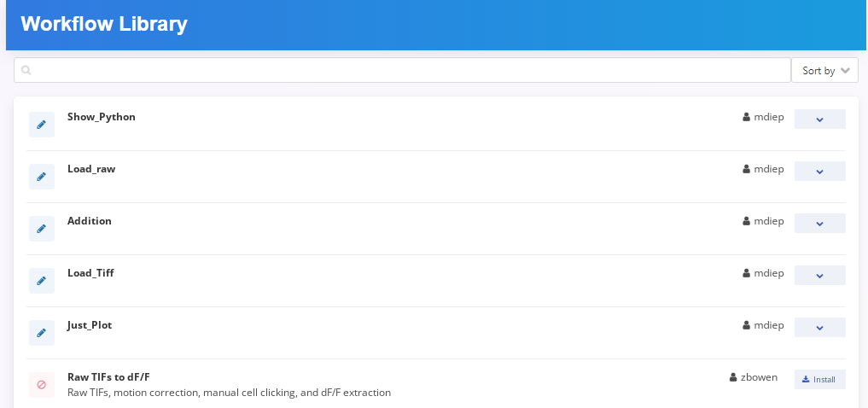Click the Just_Plot pencil edit icon
The width and height of the screenshot is (868, 408).
click(41, 333)
